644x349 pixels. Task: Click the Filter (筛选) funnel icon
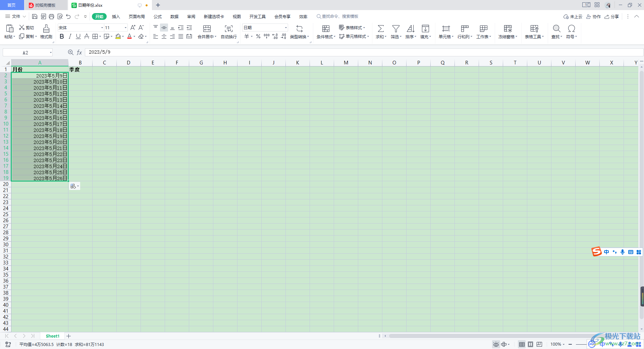pos(396,29)
